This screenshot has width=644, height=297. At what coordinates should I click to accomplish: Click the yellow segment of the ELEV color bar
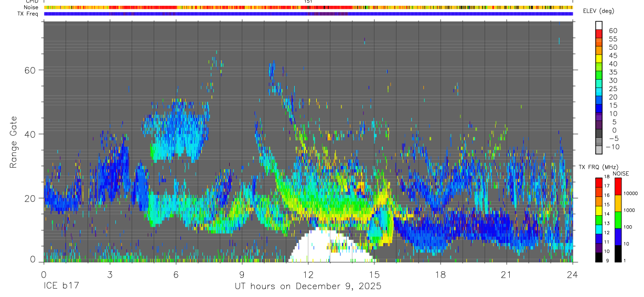tap(599, 58)
